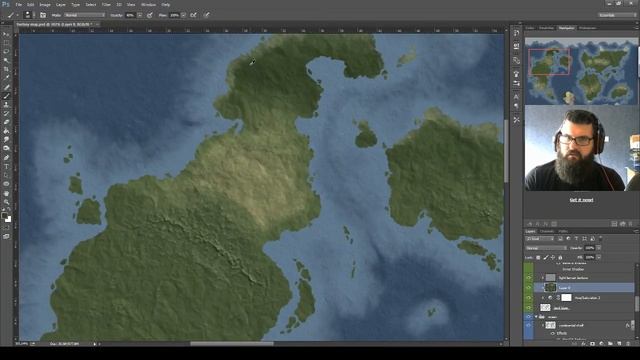
Task: Click the foreground color swatch
Action: pos(4,215)
